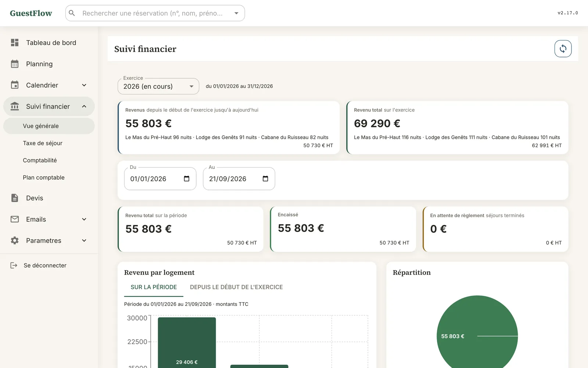Switch to DEPUIS LE DÉBUT DE L'EXERCICE tab

pos(236,287)
